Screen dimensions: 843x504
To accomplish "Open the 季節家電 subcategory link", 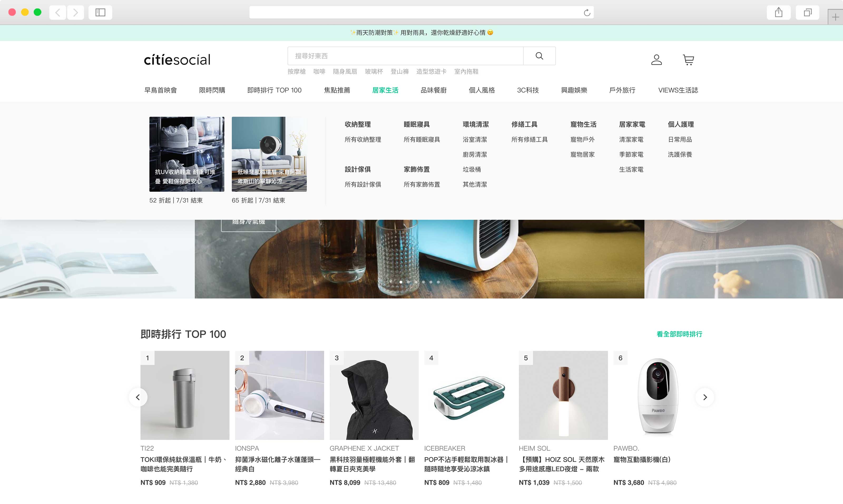I will coord(631,155).
